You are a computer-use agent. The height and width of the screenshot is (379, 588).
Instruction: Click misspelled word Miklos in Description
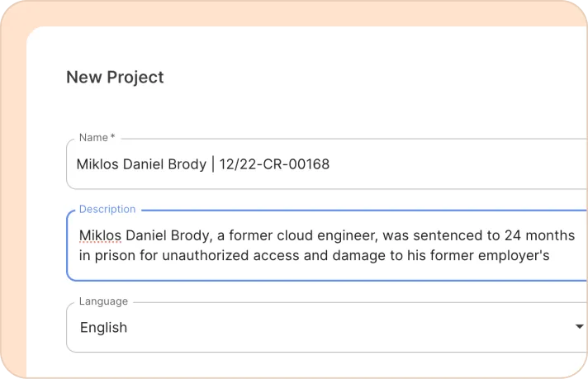pos(100,235)
